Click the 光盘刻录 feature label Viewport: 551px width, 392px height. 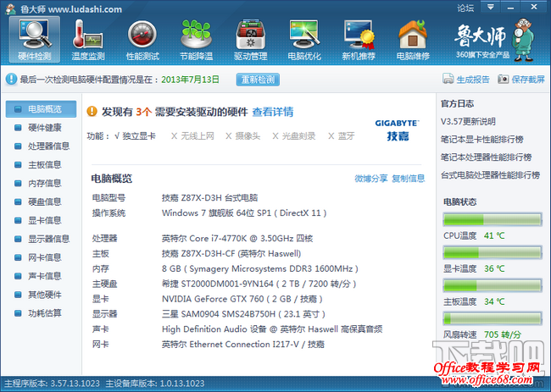click(298, 136)
